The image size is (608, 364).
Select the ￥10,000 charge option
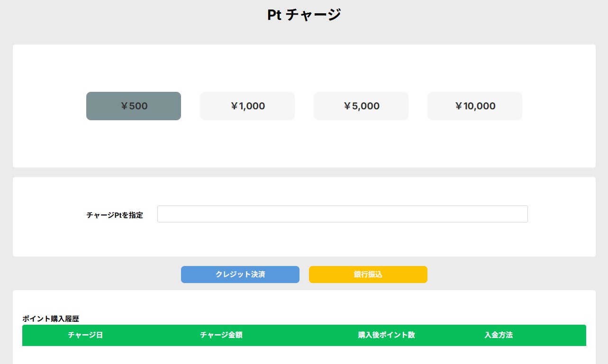point(475,106)
